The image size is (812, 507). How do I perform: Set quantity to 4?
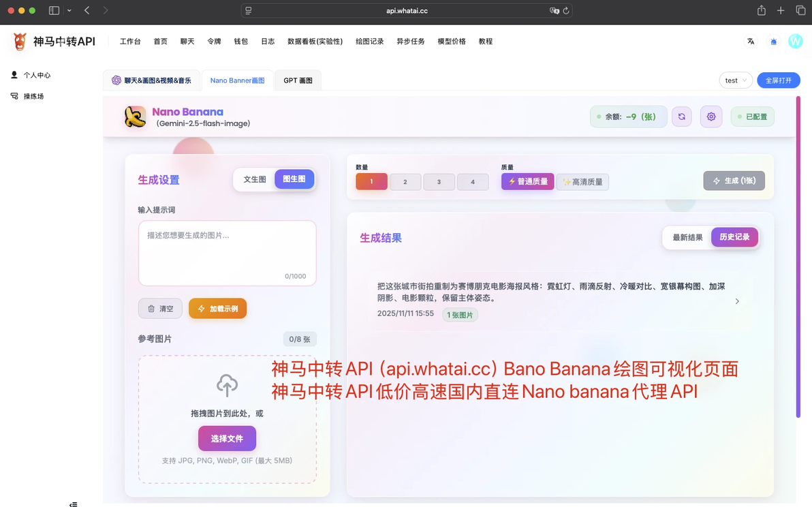pyautogui.click(x=473, y=182)
